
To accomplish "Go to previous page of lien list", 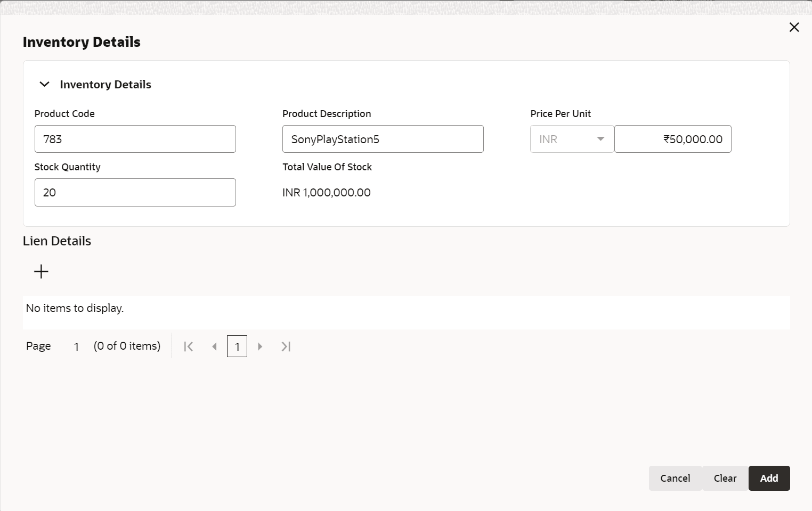I will [x=214, y=347].
